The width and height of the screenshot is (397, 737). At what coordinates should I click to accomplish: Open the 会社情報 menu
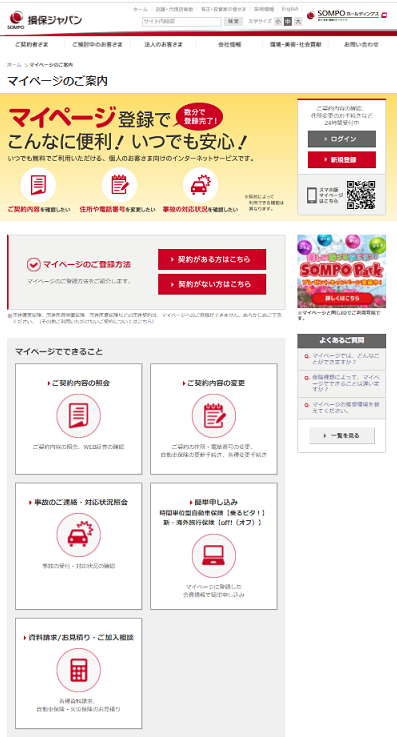[x=229, y=45]
